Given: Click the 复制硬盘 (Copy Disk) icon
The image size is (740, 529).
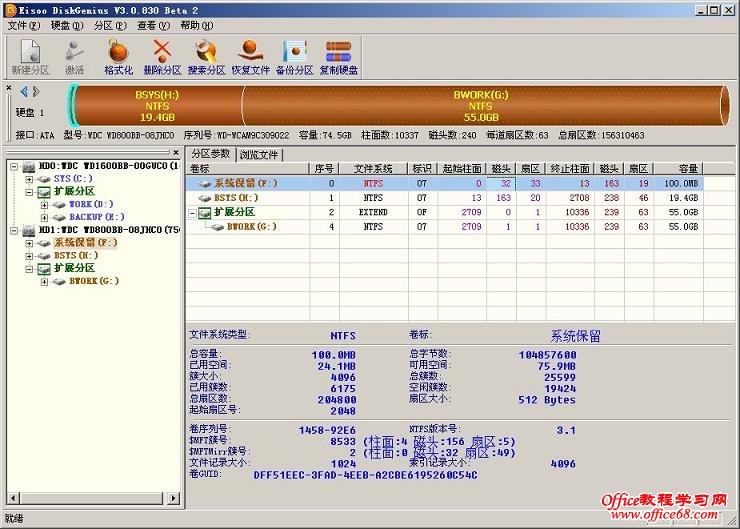Looking at the screenshot, I should point(339,56).
